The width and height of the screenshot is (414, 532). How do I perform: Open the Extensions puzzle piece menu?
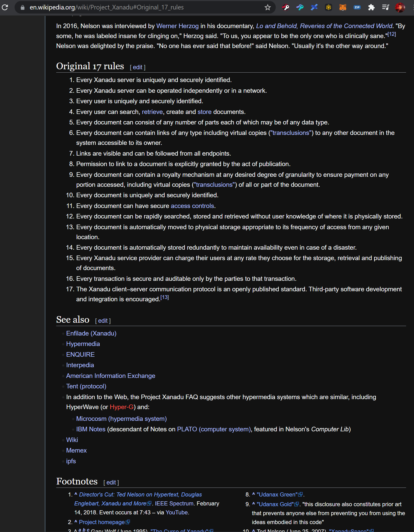tap(371, 7)
